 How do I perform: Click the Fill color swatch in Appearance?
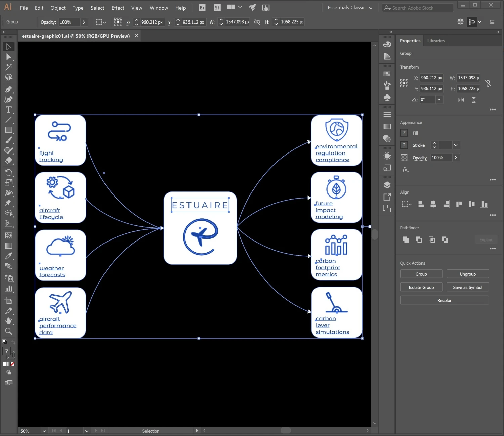(404, 133)
